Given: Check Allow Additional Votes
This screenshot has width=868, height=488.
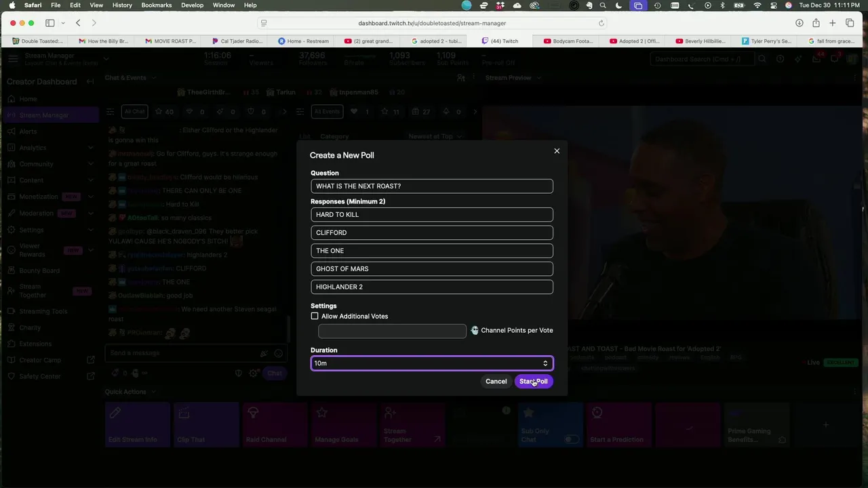Looking at the screenshot, I should [x=315, y=317].
